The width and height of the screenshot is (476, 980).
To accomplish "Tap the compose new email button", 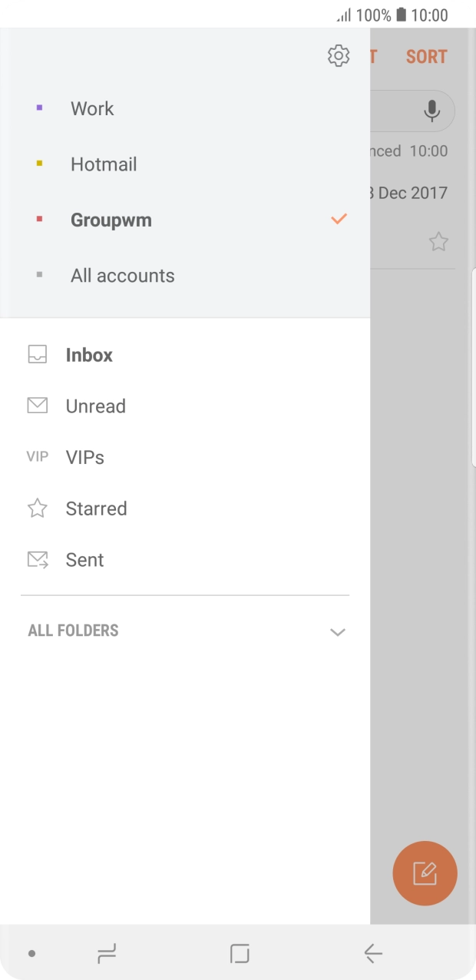I will click(425, 873).
